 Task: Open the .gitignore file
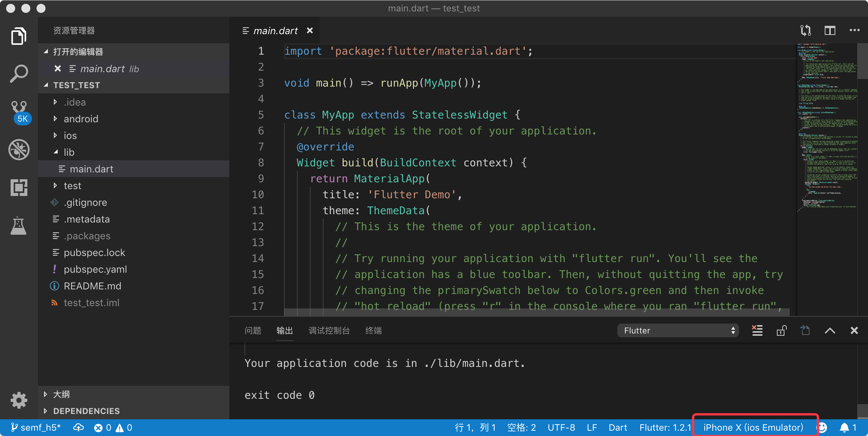click(134, 202)
